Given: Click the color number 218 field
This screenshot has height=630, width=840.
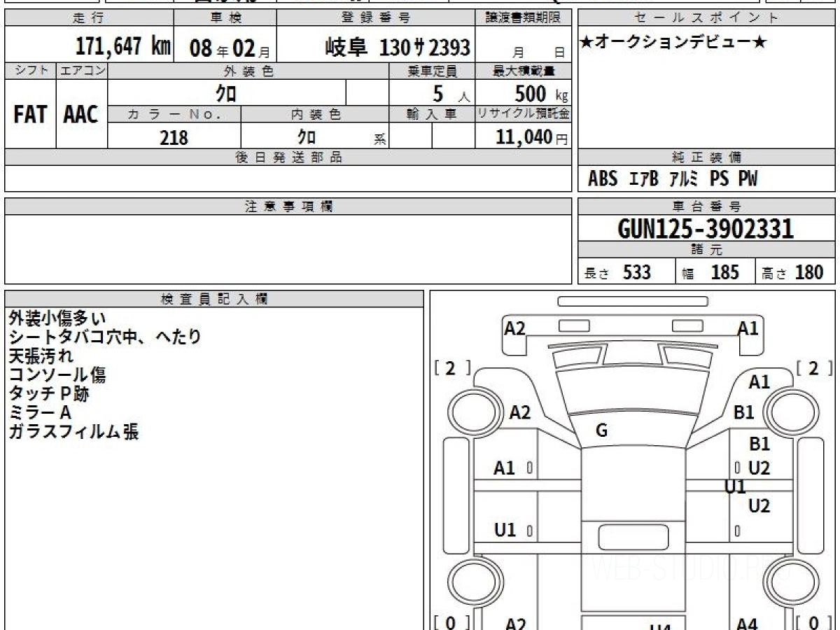Looking at the screenshot, I should [x=174, y=136].
